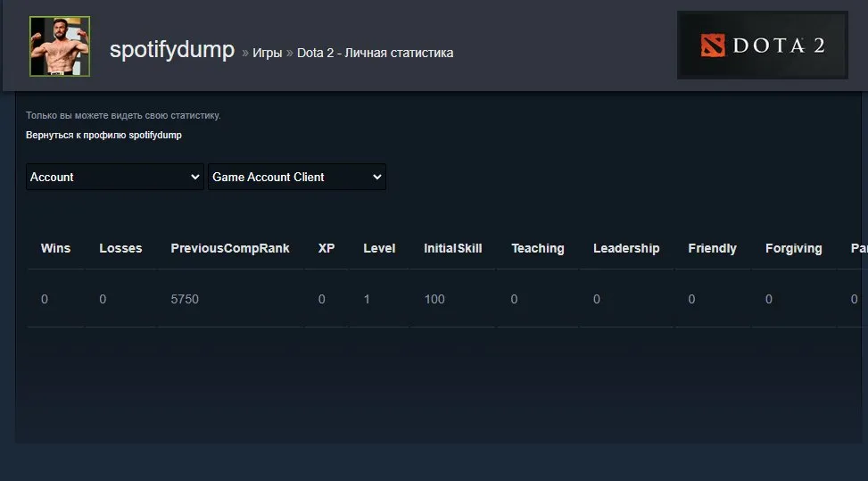
Task: Click the Account dropdown chevron arrow
Action: point(194,177)
